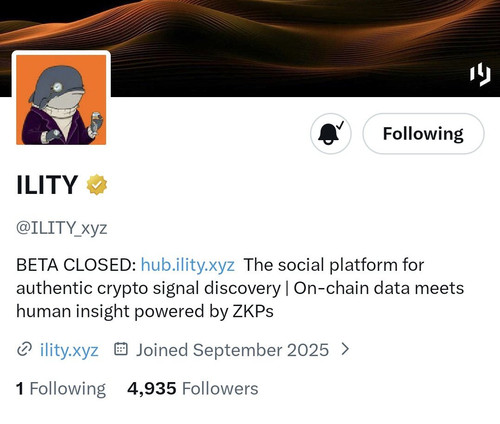Expand account details with the chevron arrow

346,349
